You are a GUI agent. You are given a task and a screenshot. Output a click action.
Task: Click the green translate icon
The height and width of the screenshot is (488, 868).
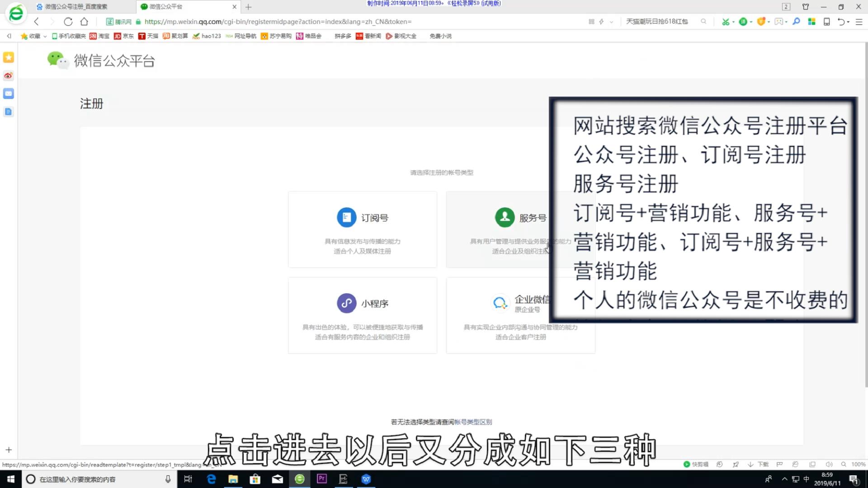(x=742, y=22)
